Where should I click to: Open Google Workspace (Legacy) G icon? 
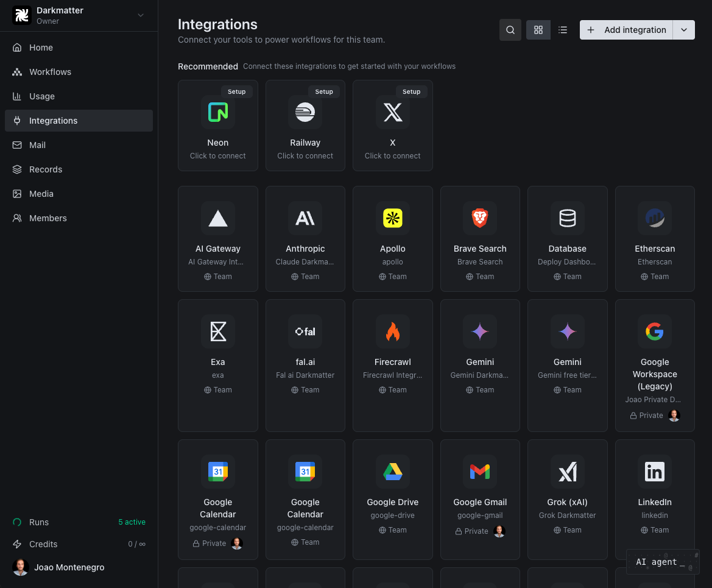click(655, 331)
